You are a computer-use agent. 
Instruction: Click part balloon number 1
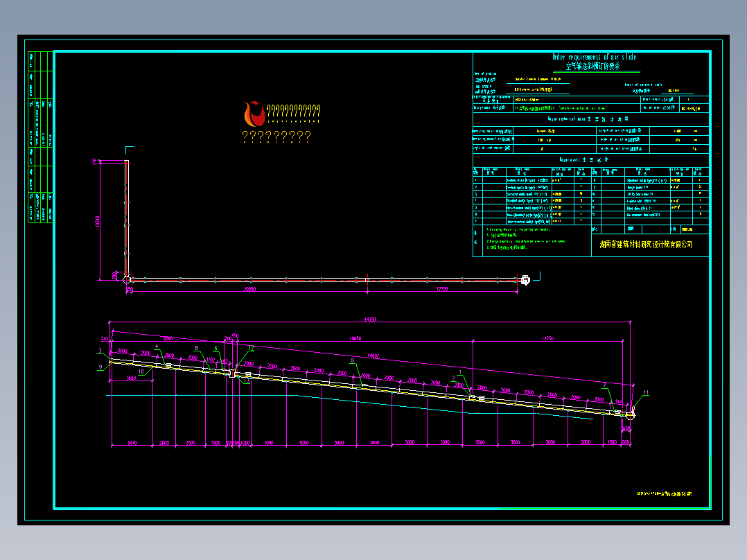point(460,371)
